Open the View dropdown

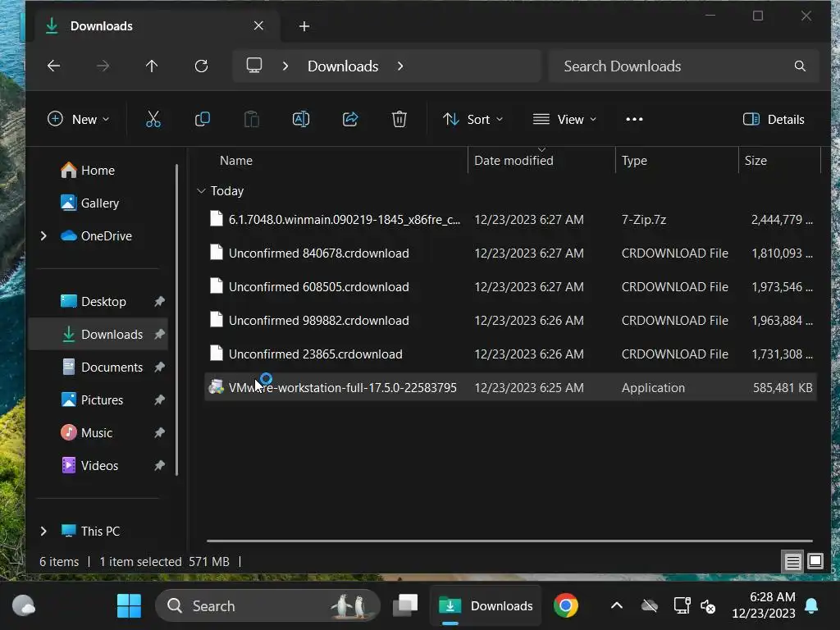(564, 119)
